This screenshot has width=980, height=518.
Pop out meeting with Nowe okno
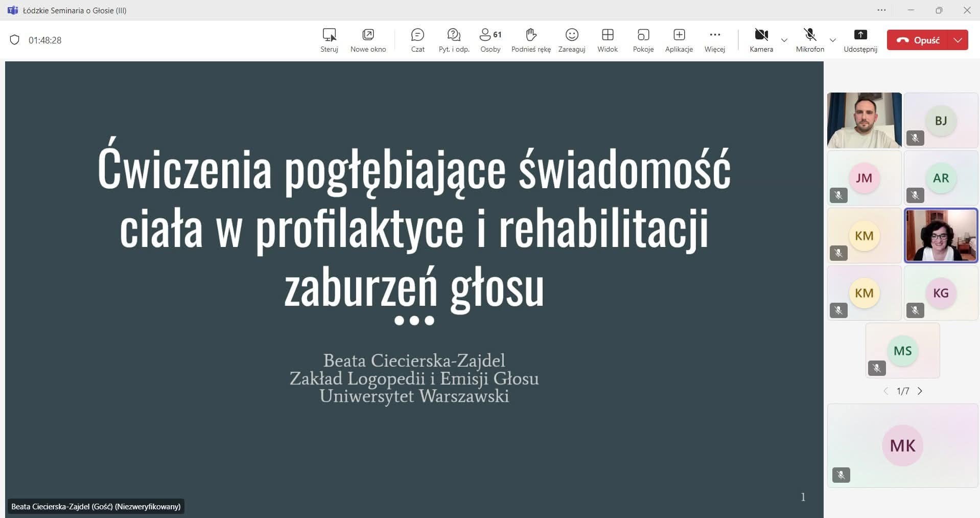click(368, 40)
